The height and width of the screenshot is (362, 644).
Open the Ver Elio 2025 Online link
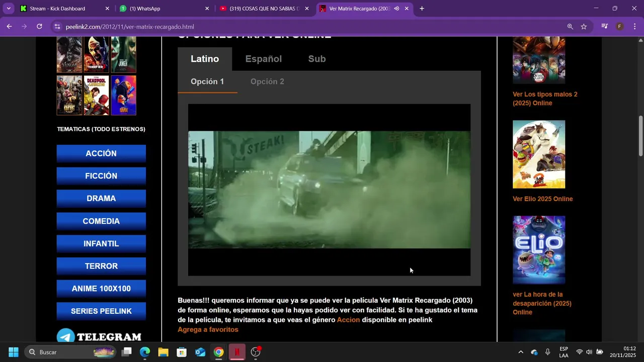point(542,199)
